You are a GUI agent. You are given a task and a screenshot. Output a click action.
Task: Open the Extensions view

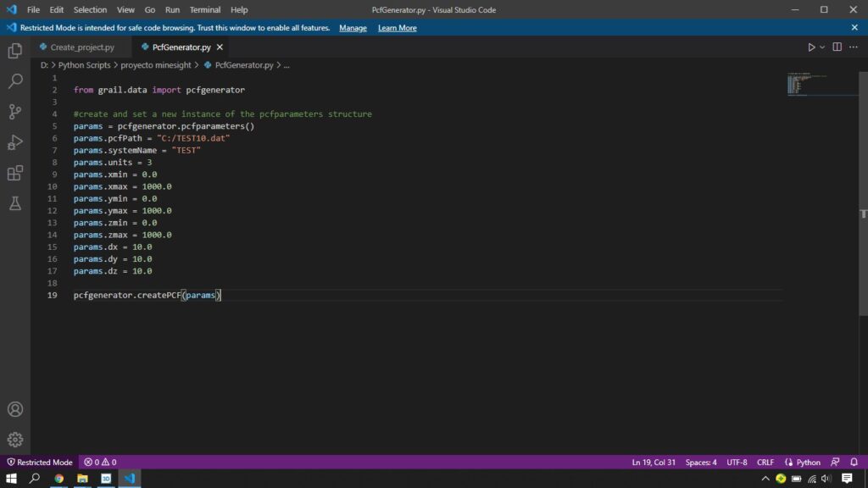[15, 173]
